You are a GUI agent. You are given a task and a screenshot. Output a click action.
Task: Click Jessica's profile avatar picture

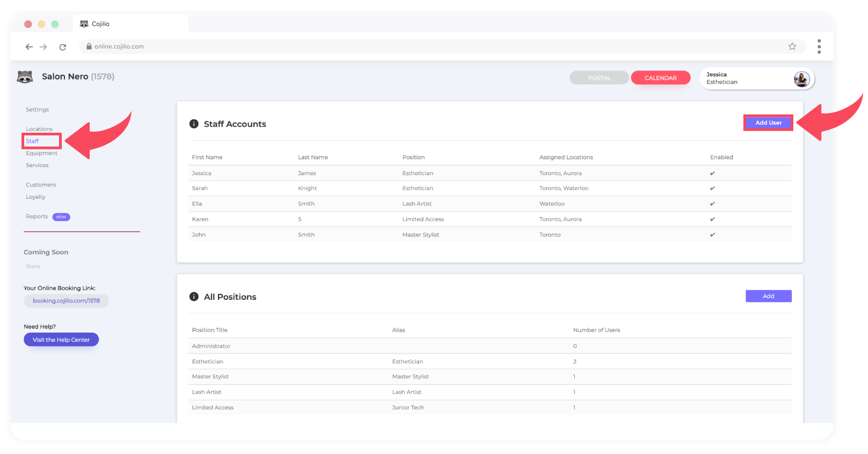coord(801,79)
